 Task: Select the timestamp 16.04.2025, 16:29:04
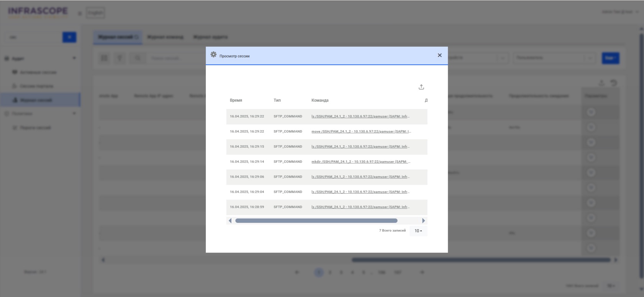[x=247, y=192]
